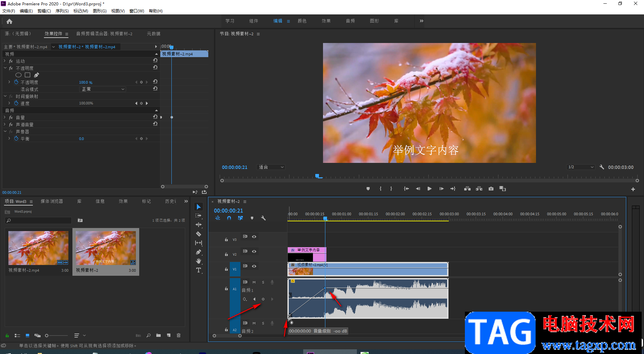Click the Lift button

coord(467,189)
